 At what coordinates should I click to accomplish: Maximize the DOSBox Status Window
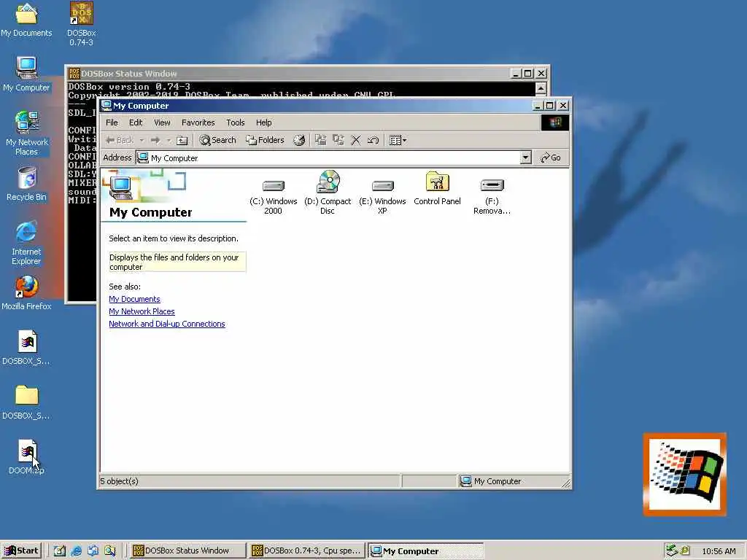coord(528,74)
